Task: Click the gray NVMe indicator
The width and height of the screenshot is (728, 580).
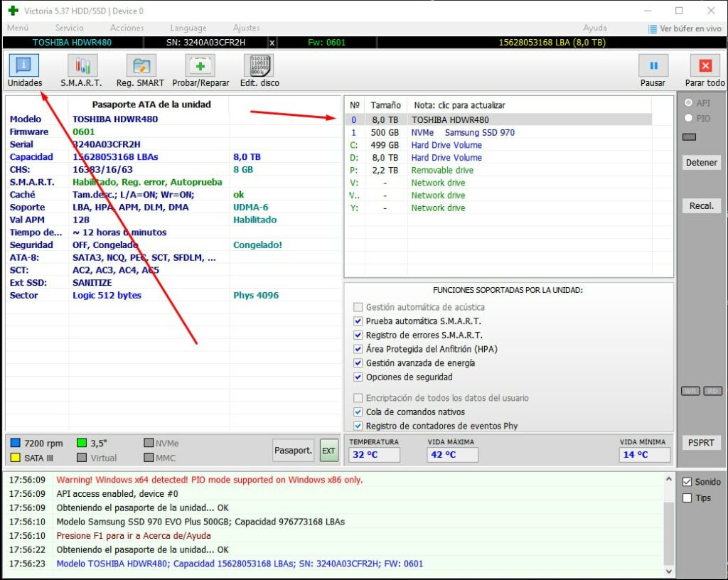Action: (x=149, y=443)
